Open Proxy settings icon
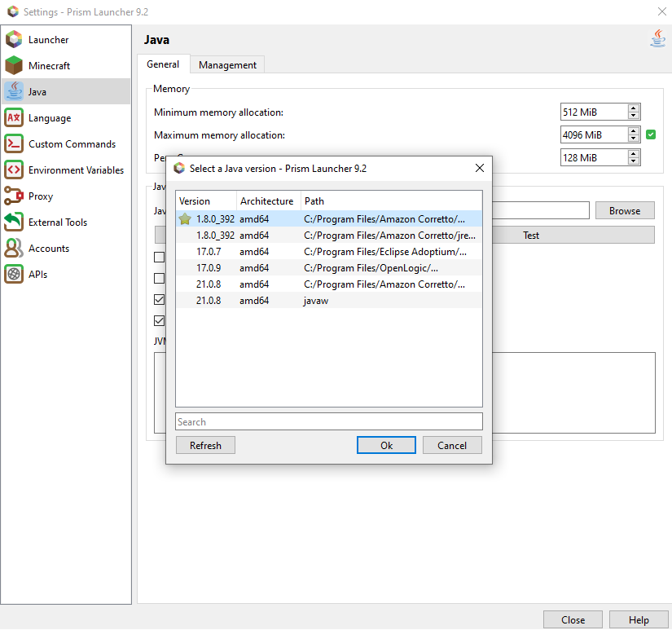 tap(14, 196)
